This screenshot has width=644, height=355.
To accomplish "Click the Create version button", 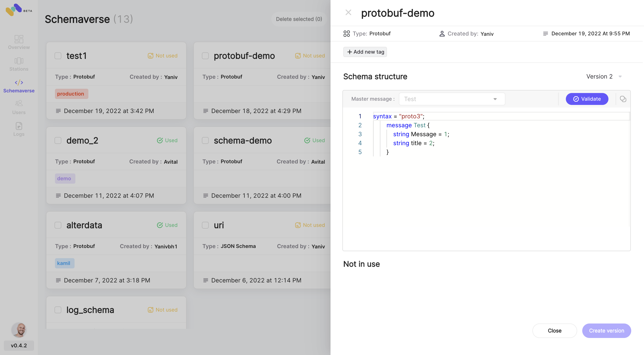I will [x=607, y=331].
